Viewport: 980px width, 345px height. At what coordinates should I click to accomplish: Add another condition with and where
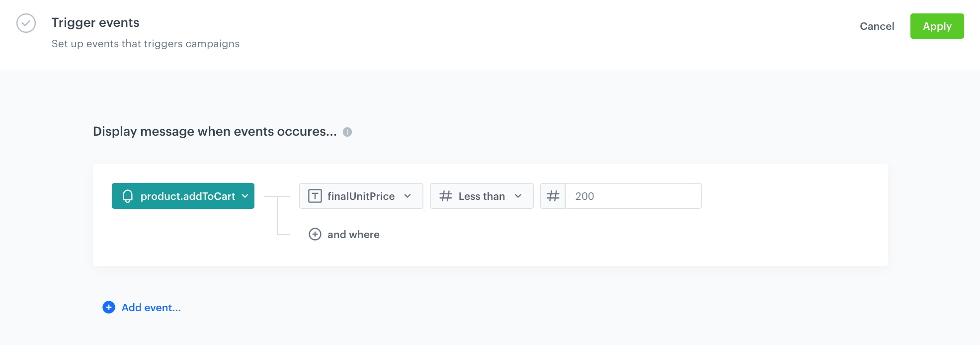click(x=353, y=234)
